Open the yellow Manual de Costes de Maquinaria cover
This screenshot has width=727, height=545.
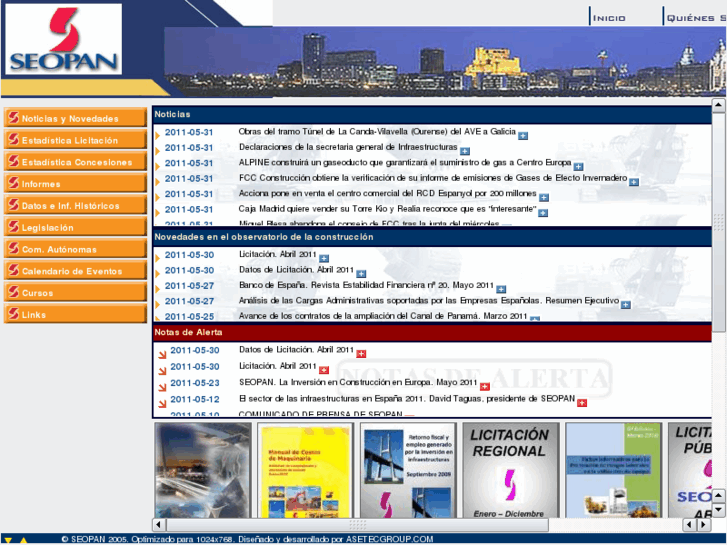pyautogui.click(x=305, y=470)
